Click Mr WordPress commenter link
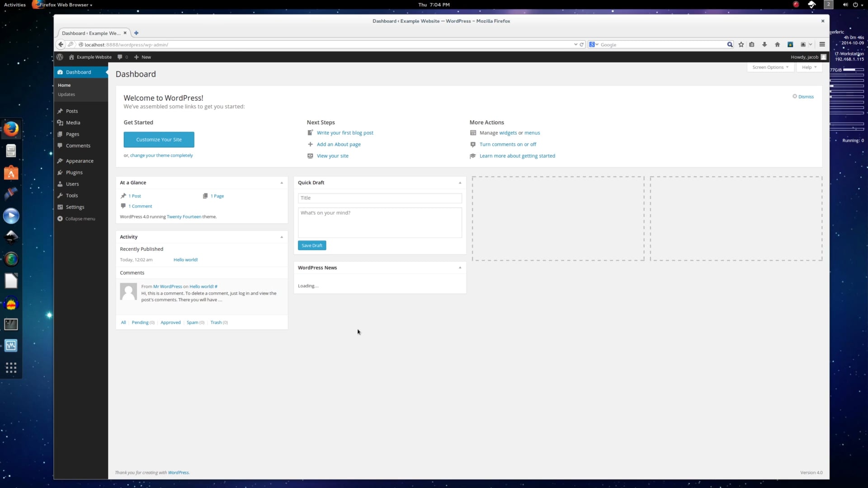 point(167,286)
